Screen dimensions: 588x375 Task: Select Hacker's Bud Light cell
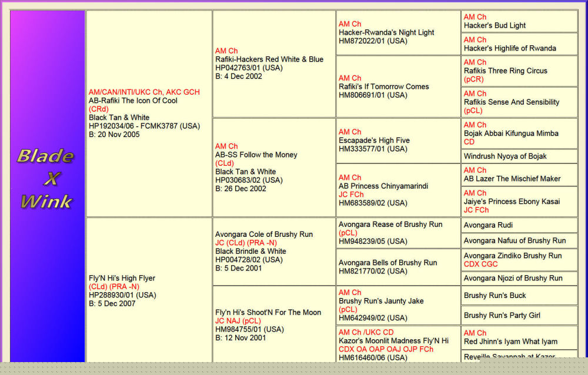495,25
